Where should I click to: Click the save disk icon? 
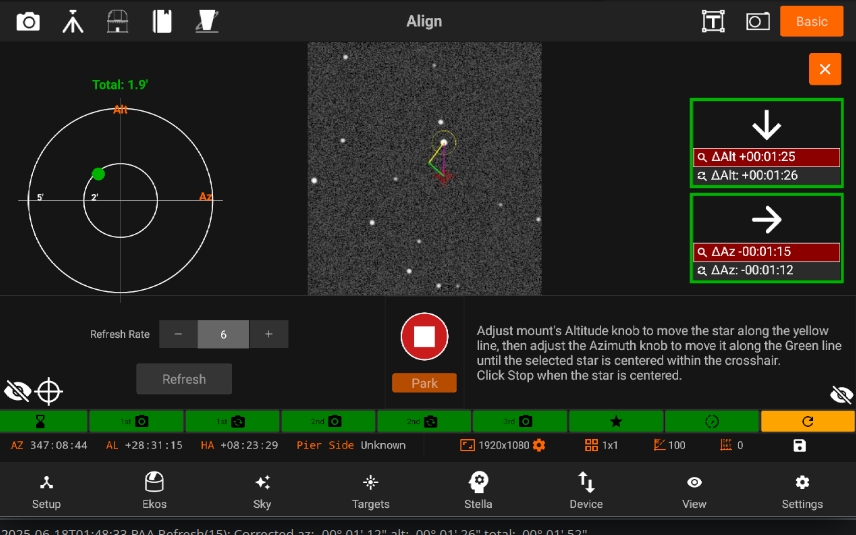tap(800, 445)
